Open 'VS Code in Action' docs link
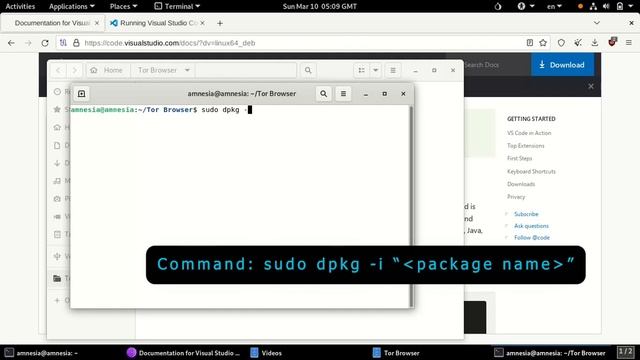This screenshot has width=640, height=360. tap(529, 133)
